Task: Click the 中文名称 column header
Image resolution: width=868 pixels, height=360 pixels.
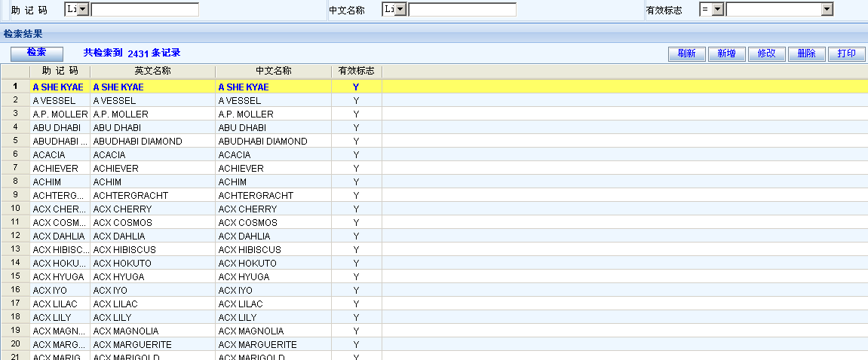Action: point(273,71)
